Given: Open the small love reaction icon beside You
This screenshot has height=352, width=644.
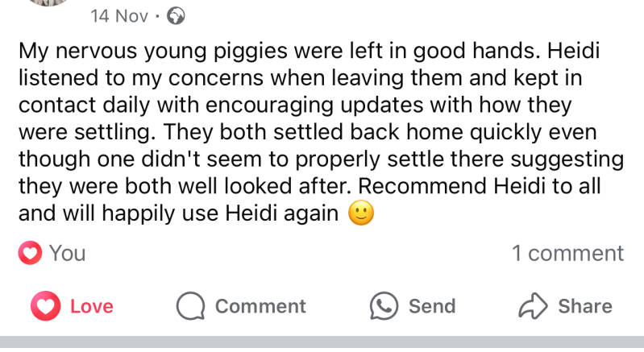Looking at the screenshot, I should click(x=30, y=254).
